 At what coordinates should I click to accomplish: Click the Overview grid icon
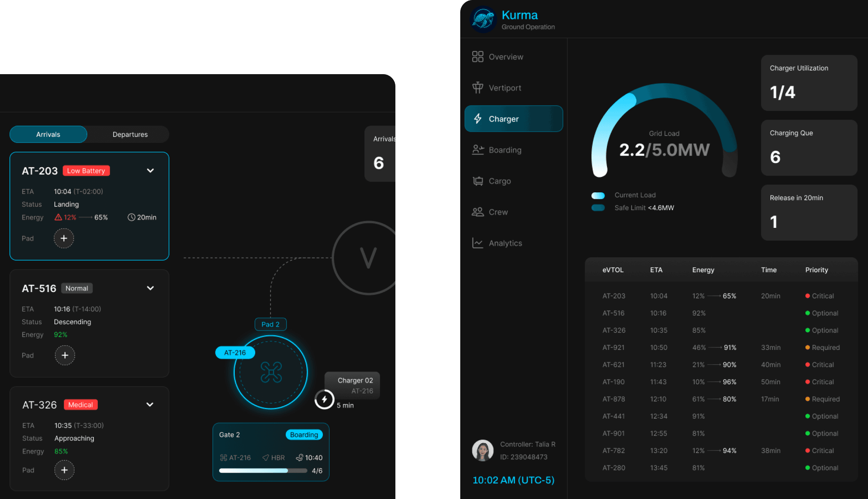[x=478, y=57]
